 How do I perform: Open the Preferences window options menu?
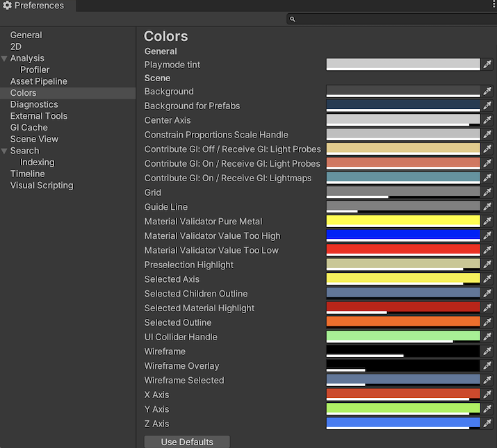point(493,6)
